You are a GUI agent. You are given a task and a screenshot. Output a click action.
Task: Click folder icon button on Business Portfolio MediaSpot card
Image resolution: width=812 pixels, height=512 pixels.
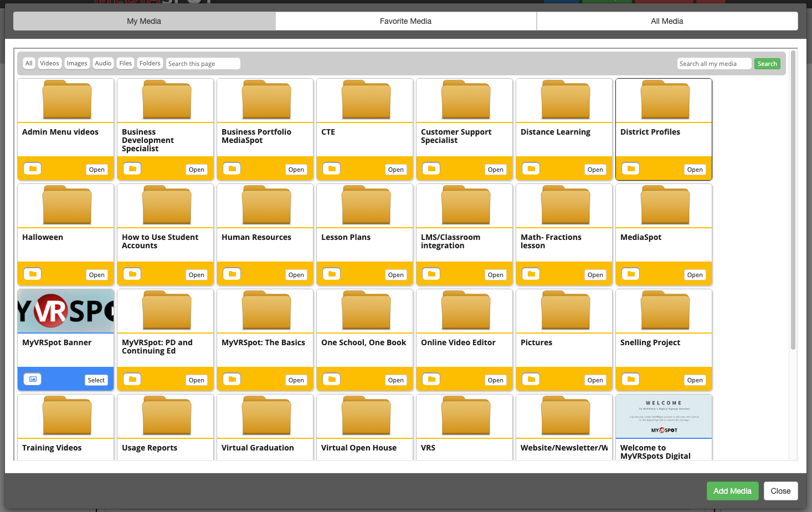[x=232, y=168]
